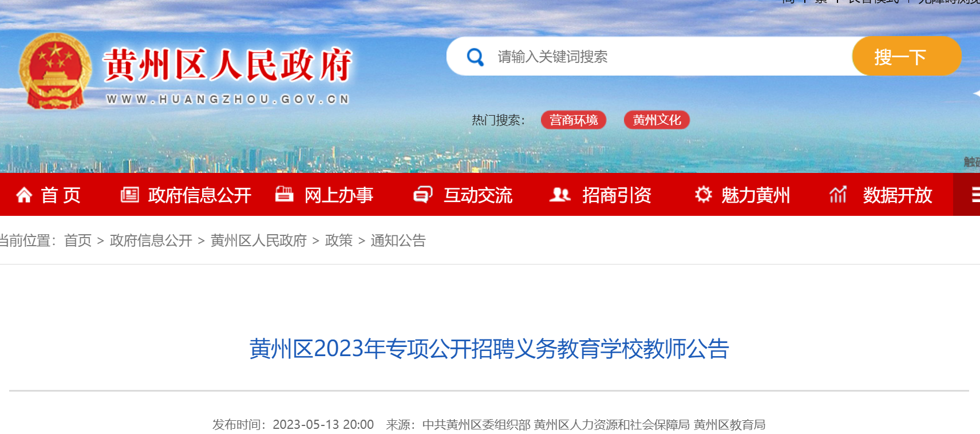Screen dimensions: 980x434
Task: Open the 互动交流 navigation menu
Action: 478,195
